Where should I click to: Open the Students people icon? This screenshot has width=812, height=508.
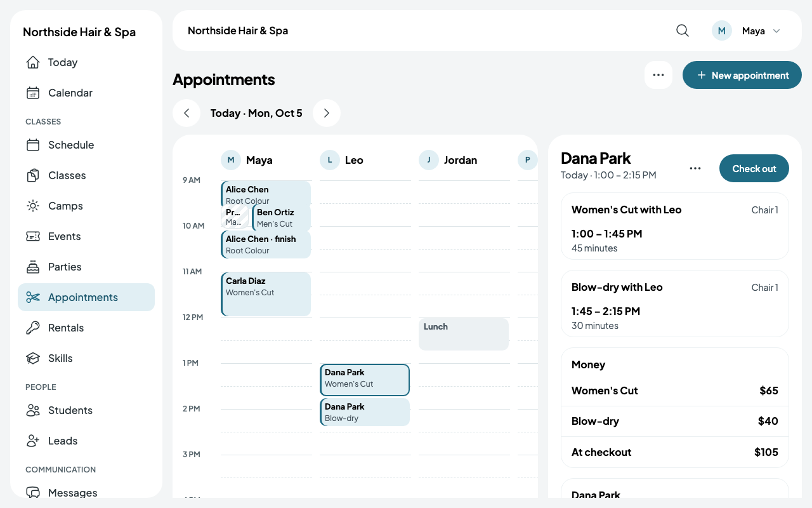tap(33, 410)
